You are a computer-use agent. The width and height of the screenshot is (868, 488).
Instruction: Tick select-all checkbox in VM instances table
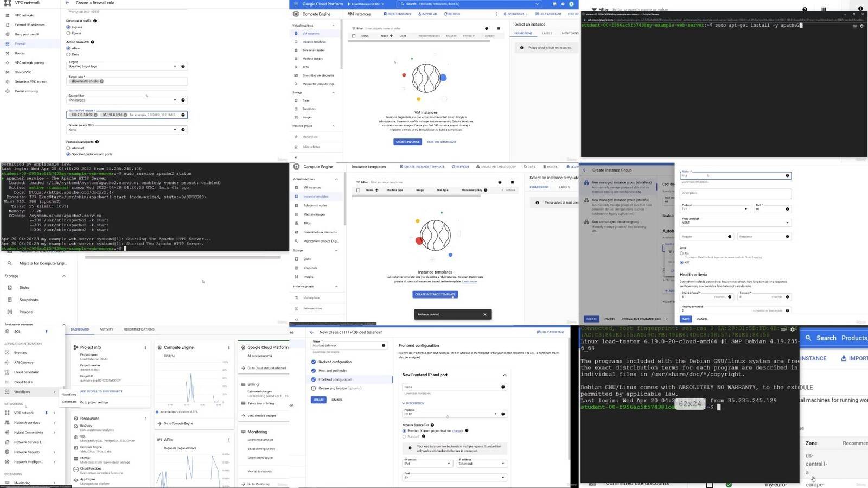[354, 36]
